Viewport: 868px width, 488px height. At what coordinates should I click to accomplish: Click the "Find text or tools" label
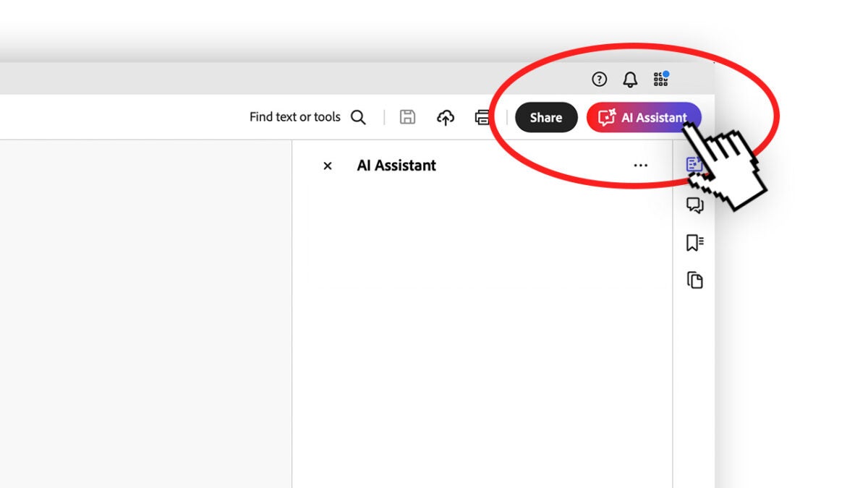pyautogui.click(x=294, y=117)
